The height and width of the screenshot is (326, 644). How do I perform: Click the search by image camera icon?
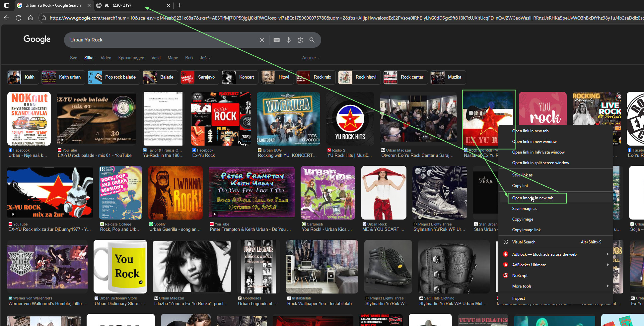point(300,40)
